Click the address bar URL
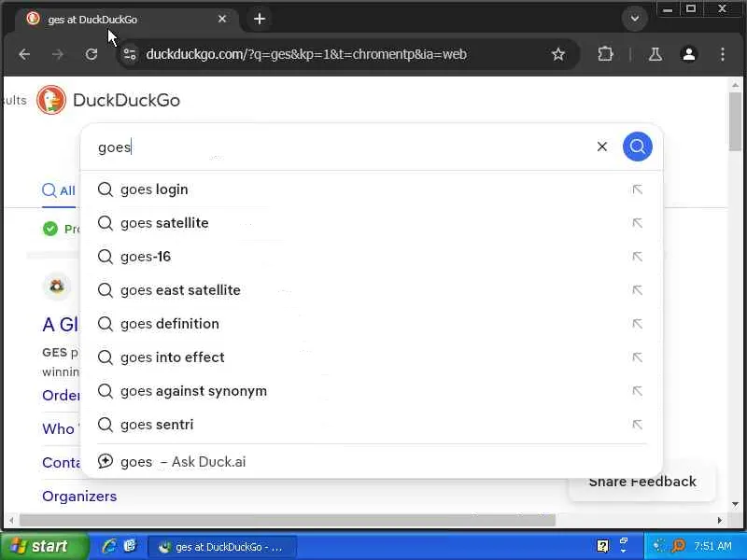The image size is (747, 560). coord(306,54)
